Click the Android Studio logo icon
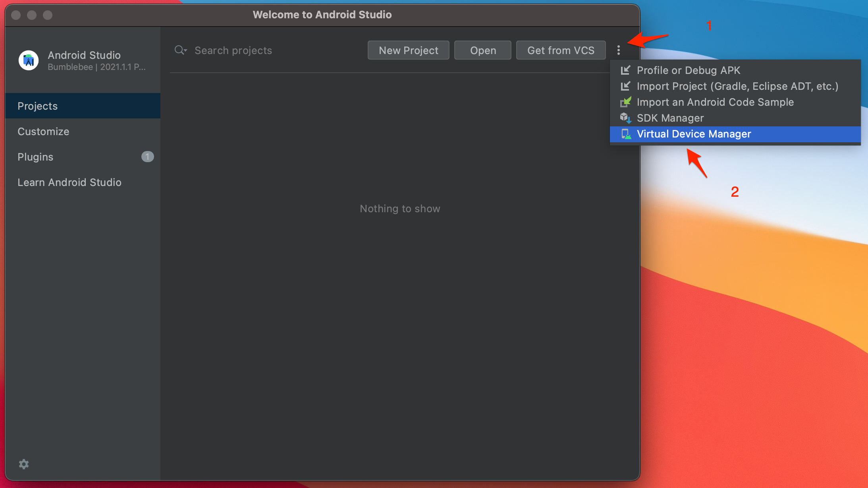The image size is (868, 488). pos(29,60)
